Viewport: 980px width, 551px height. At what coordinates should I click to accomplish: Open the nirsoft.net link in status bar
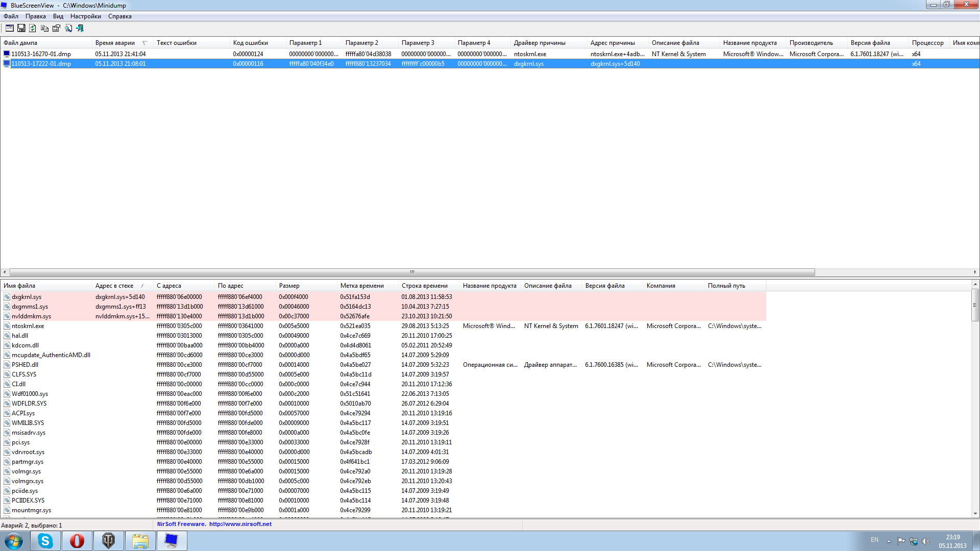click(240, 524)
